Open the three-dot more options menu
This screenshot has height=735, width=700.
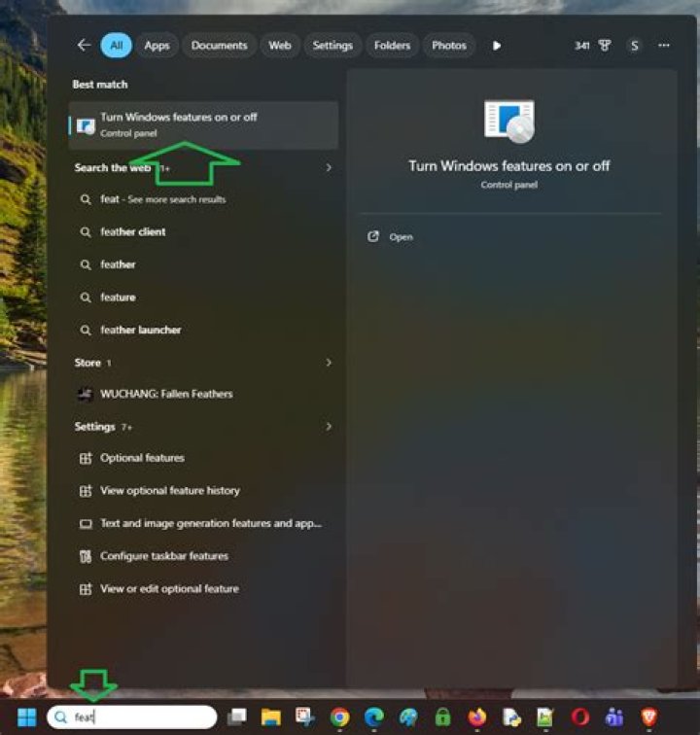coord(663,46)
